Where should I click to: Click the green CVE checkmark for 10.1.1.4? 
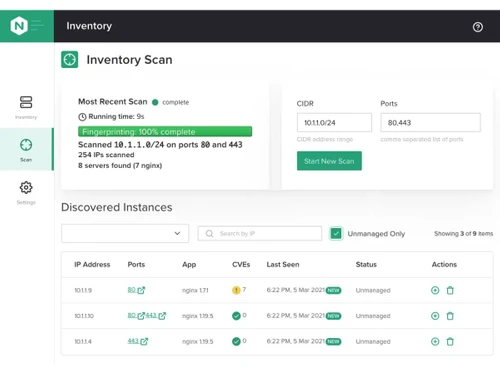pos(236,341)
